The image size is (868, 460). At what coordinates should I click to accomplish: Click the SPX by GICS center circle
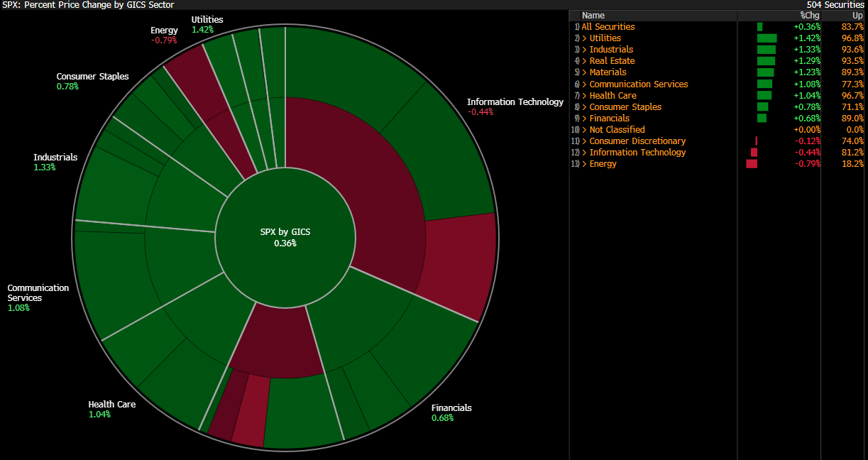[285, 238]
